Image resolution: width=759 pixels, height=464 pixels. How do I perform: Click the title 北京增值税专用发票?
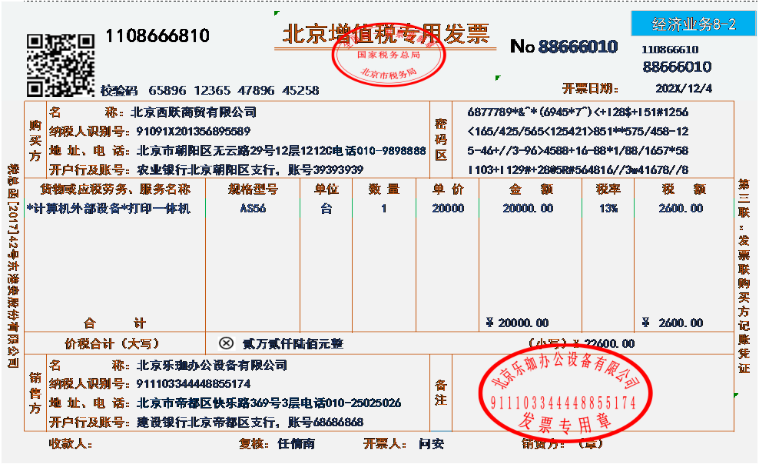point(386,34)
